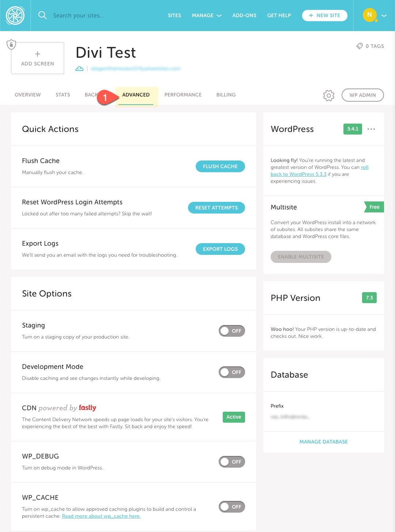Toggle the Staging switch on
This screenshot has height=532, width=395.
point(232,331)
